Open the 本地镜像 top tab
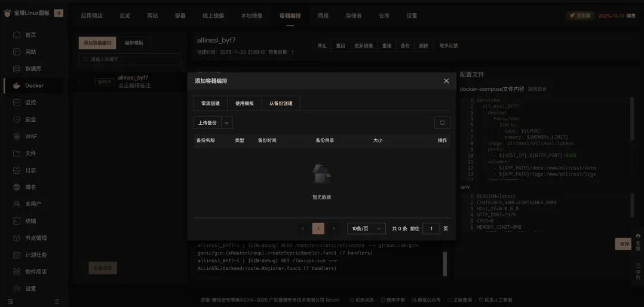The height and width of the screenshot is (307, 644). click(252, 16)
